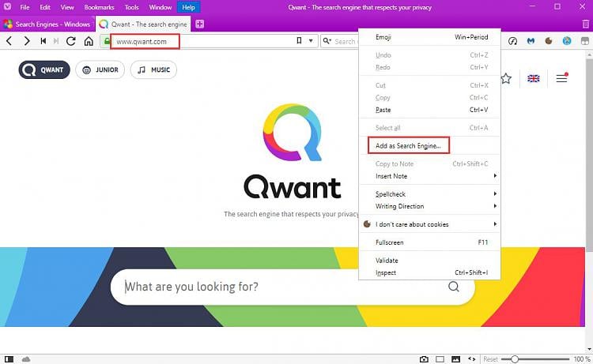Viewport: 593px width, 364px height.
Task: Open a new tab with plus button
Action: click(x=200, y=24)
